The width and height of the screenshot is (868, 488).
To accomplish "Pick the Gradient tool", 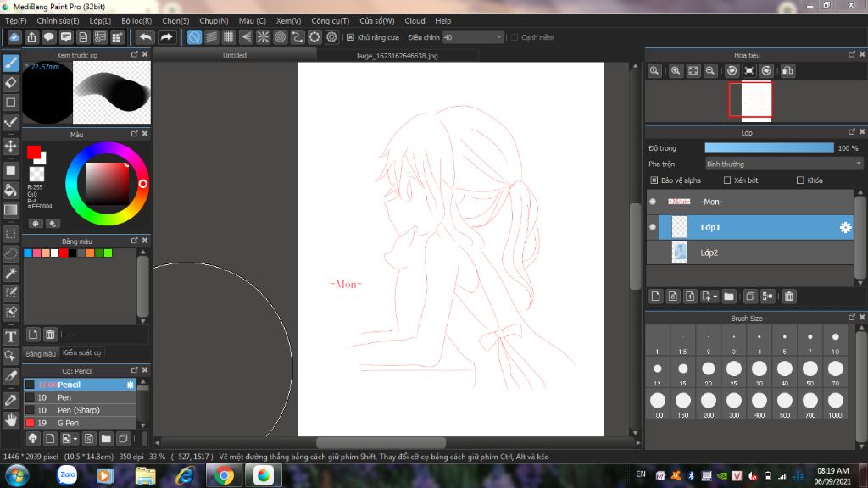I will 11,210.
